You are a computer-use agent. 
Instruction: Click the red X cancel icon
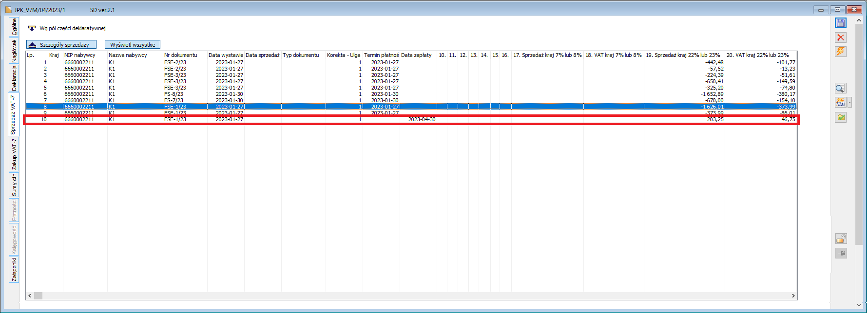tap(841, 37)
